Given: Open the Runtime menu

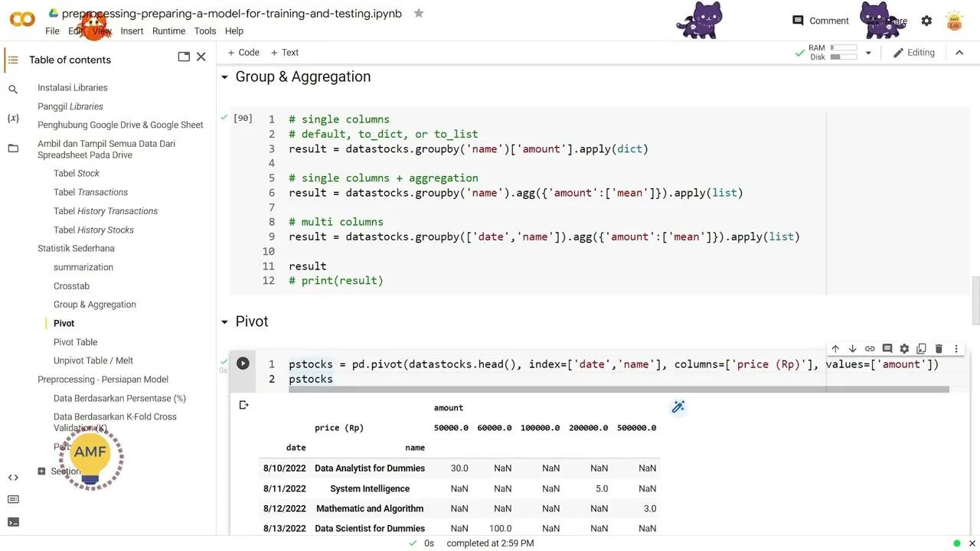Looking at the screenshot, I should pyautogui.click(x=168, y=31).
